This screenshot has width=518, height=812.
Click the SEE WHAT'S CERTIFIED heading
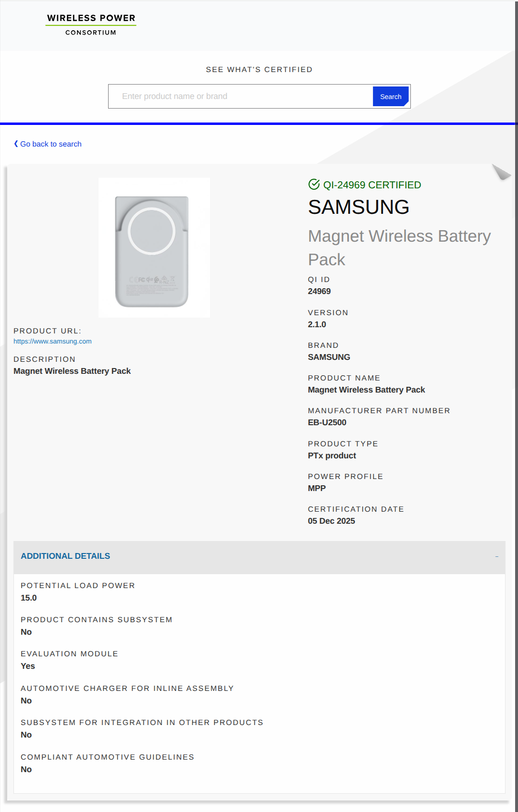point(259,69)
